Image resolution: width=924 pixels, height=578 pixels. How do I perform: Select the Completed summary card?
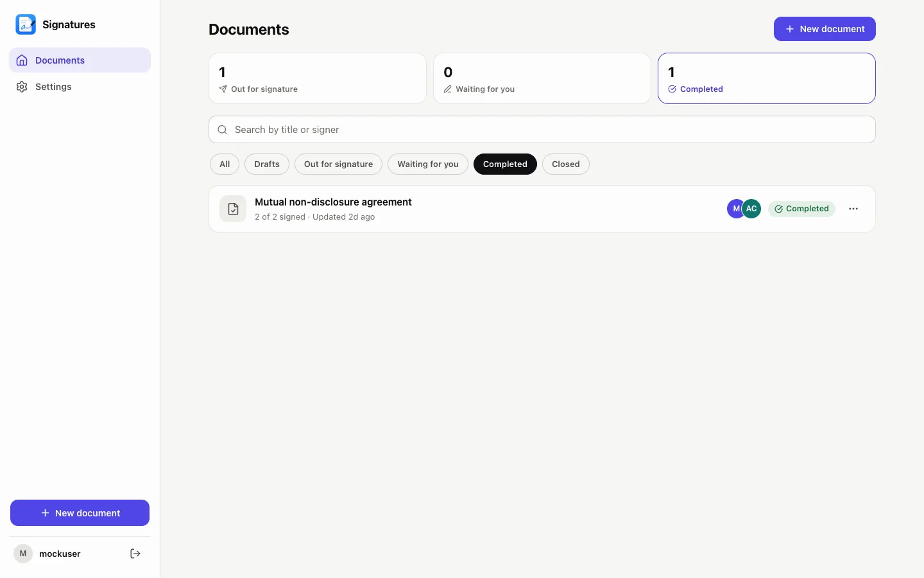point(767,78)
